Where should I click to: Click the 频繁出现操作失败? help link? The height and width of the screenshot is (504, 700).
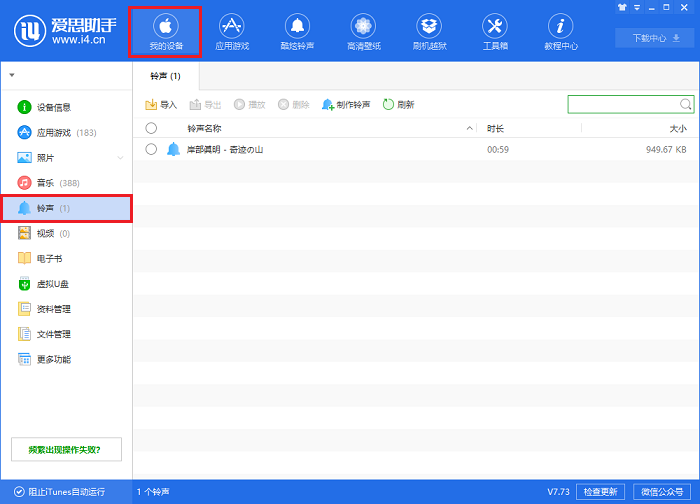coord(65,448)
